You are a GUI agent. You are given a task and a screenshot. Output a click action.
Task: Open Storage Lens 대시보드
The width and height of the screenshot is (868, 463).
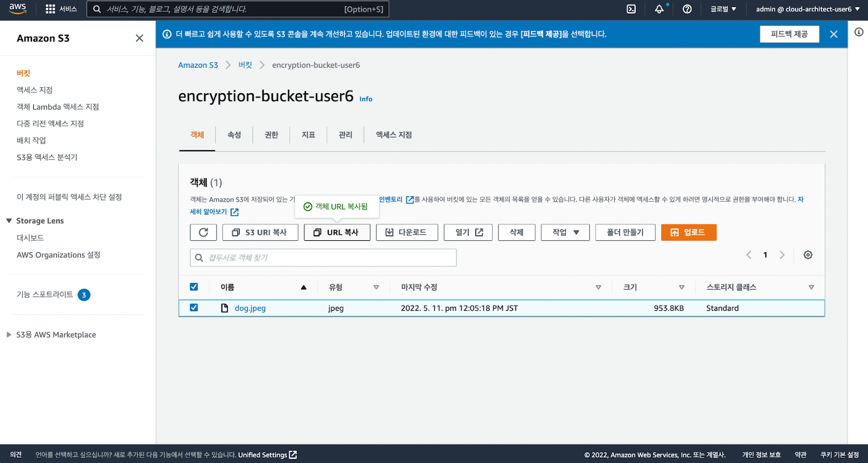click(x=30, y=238)
